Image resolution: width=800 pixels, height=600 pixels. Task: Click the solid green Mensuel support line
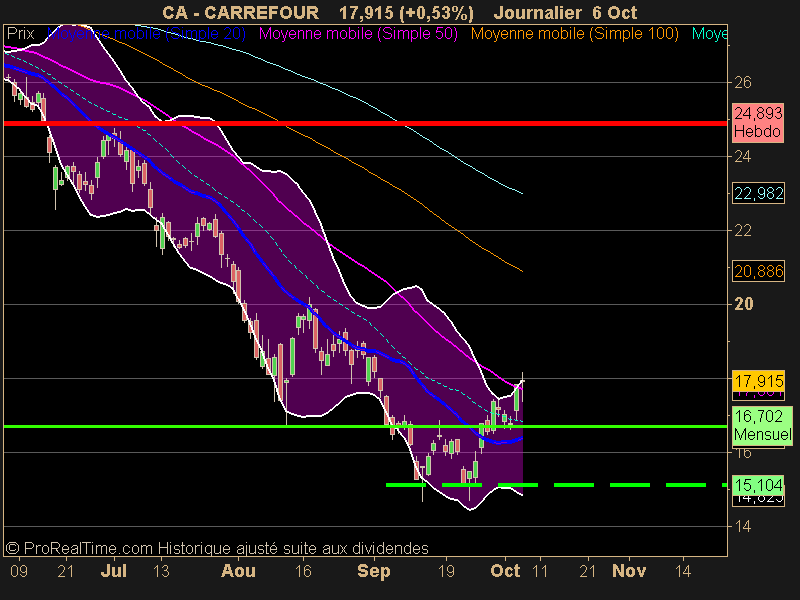pyautogui.click(x=365, y=426)
